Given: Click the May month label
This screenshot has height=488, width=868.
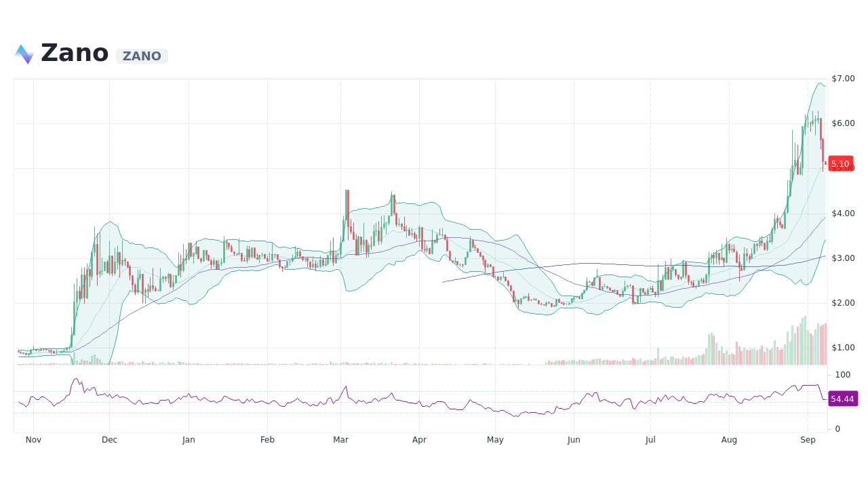Looking at the screenshot, I should point(495,440).
